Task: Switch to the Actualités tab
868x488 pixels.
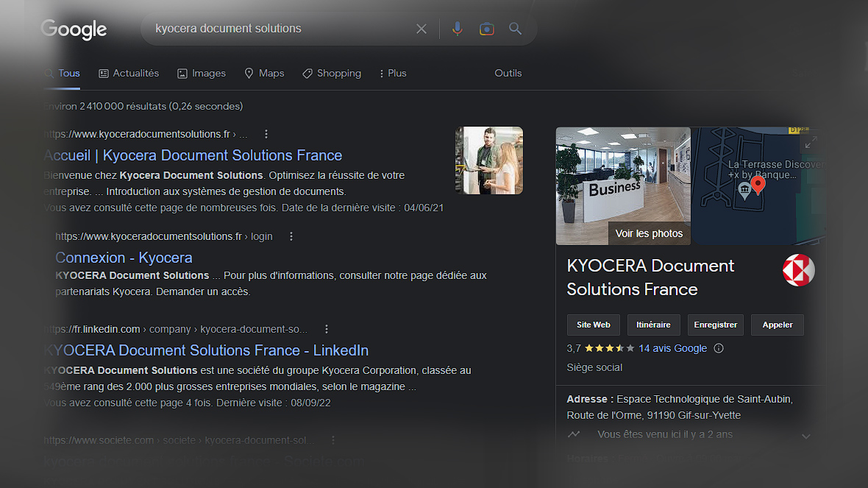Action: [129, 74]
